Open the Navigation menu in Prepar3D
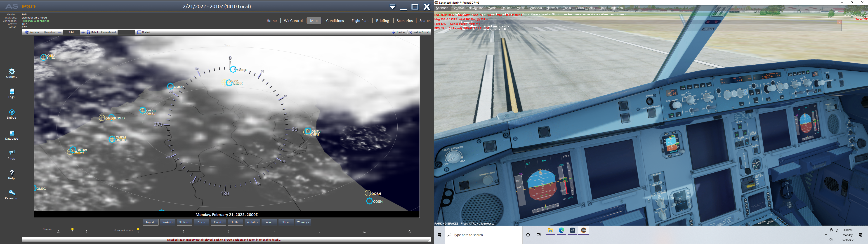868x244 pixels. [476, 8]
